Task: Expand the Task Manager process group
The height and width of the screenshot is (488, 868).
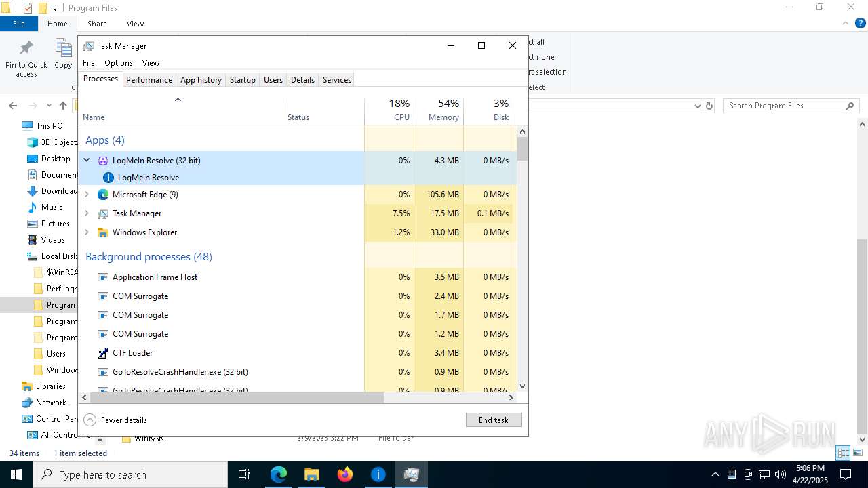Action: tap(86, 213)
